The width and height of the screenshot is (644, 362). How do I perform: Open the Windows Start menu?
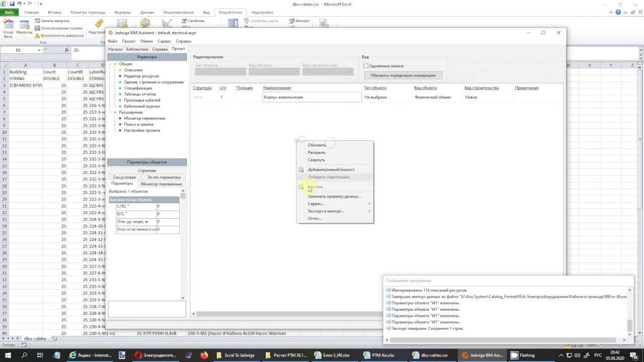click(9, 355)
